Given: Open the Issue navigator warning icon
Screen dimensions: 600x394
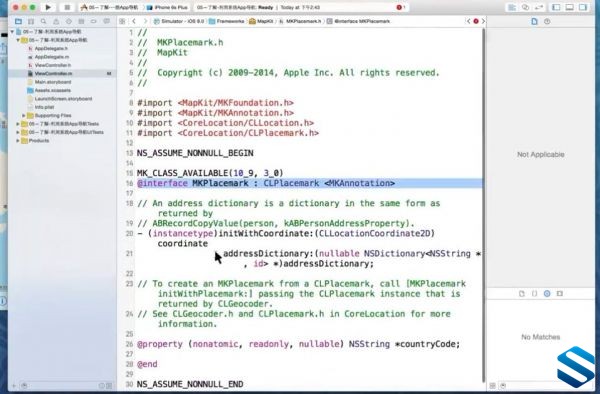Looking at the screenshot, I should tap(56, 21).
